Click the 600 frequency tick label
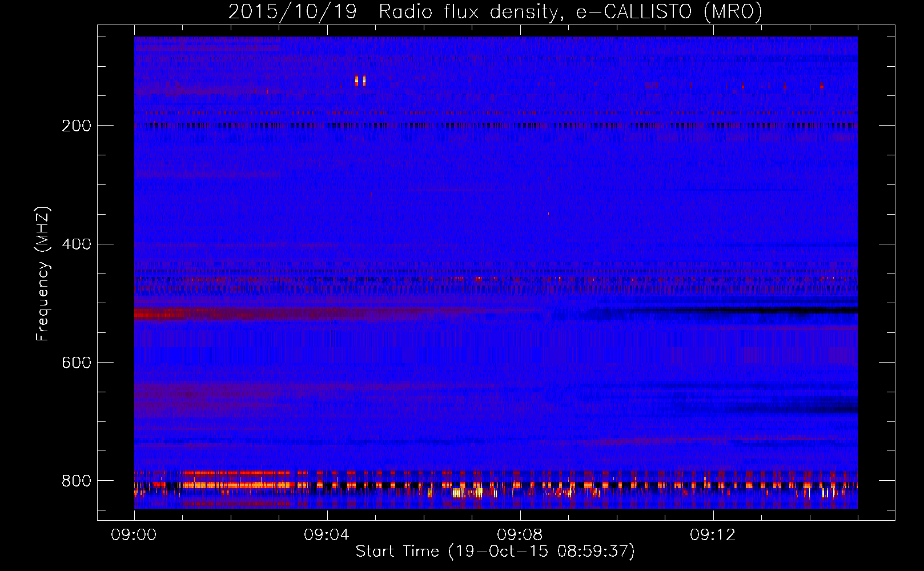Screen dimensions: 924x571 pos(77,363)
